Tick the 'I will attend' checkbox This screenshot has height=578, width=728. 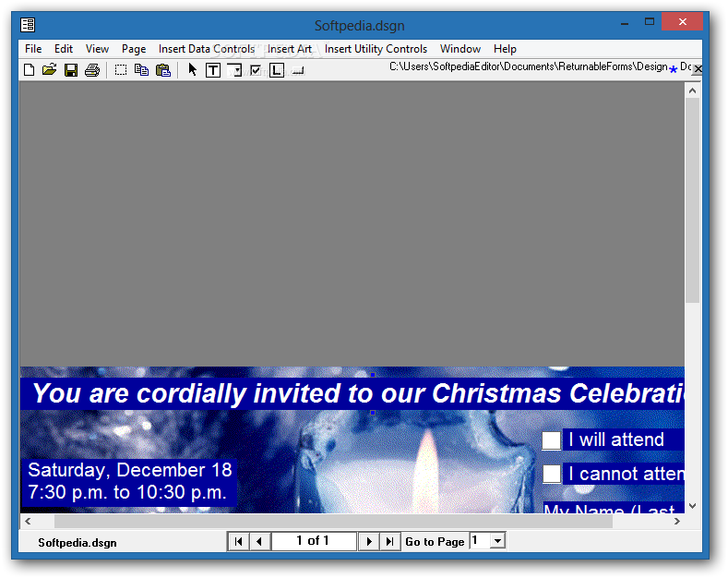(551, 440)
